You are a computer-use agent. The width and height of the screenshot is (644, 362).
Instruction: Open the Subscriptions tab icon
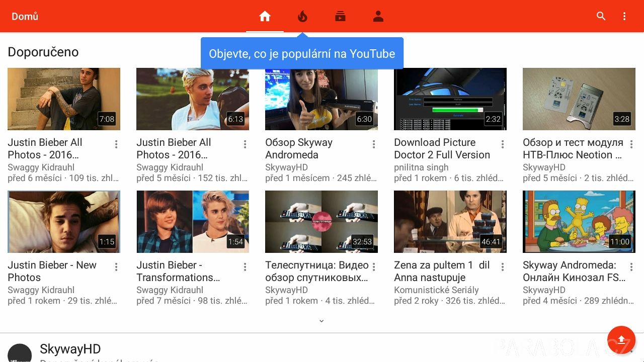click(x=340, y=16)
